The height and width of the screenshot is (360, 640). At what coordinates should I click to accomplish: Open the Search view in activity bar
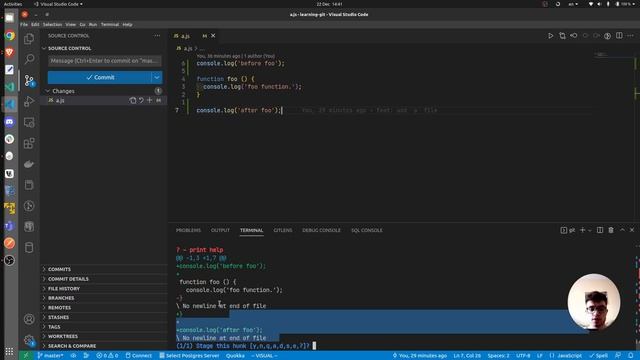point(29,59)
